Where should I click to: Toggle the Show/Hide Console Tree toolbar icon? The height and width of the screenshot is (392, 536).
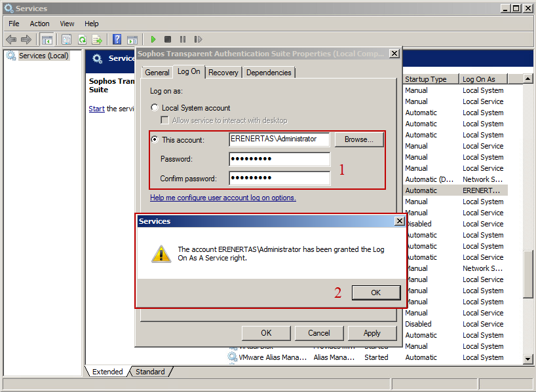tap(47, 40)
